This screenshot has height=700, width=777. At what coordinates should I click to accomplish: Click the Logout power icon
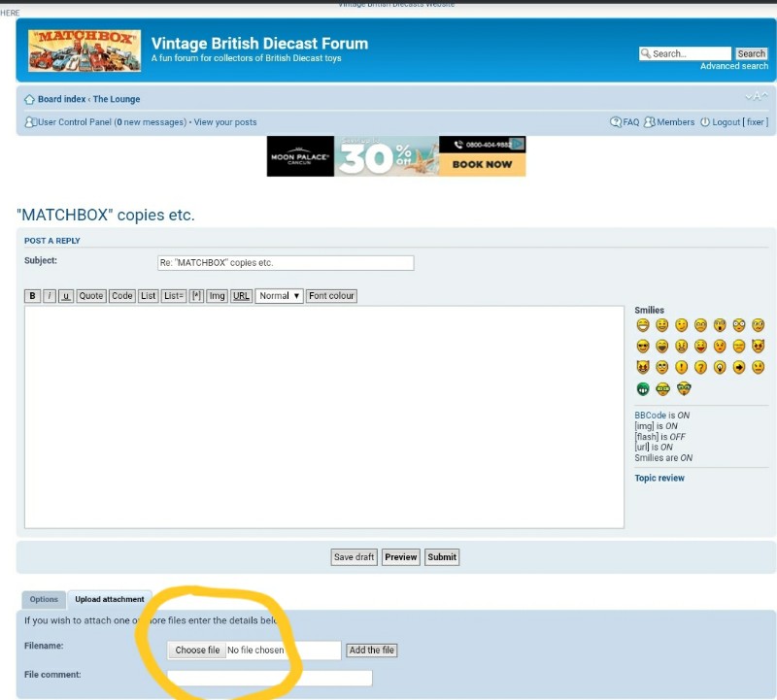(x=705, y=122)
